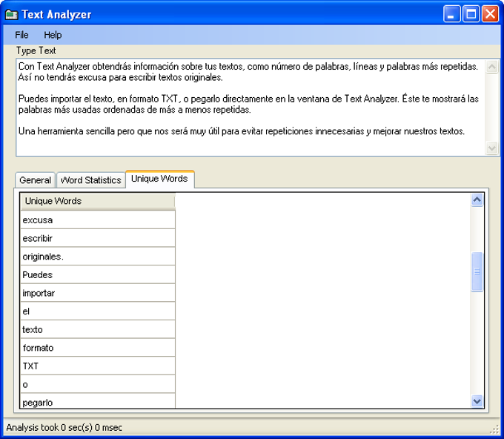
Task: Select the 'o' row
Action: [98, 384]
